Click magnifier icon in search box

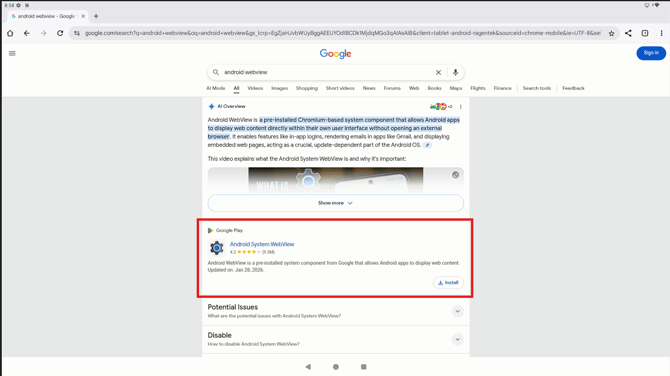point(216,72)
